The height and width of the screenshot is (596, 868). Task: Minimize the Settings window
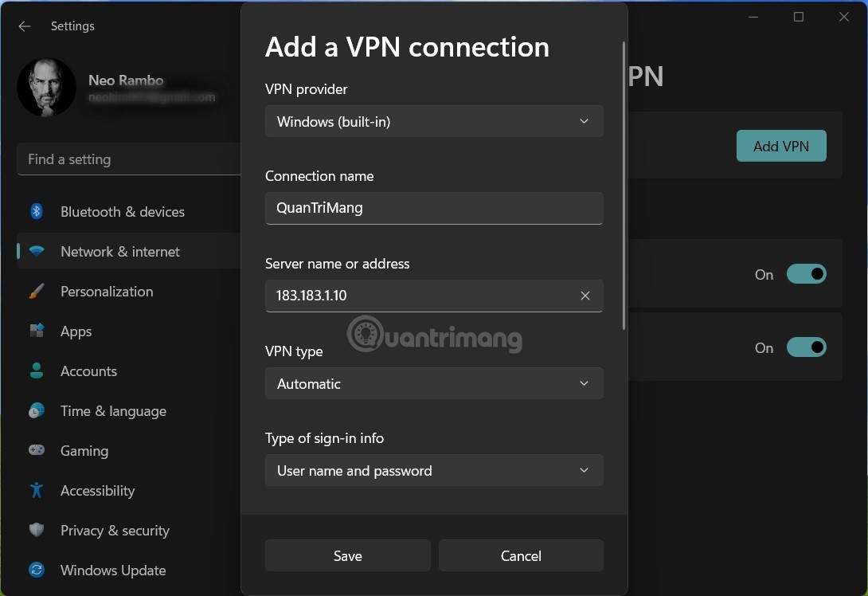[753, 18]
